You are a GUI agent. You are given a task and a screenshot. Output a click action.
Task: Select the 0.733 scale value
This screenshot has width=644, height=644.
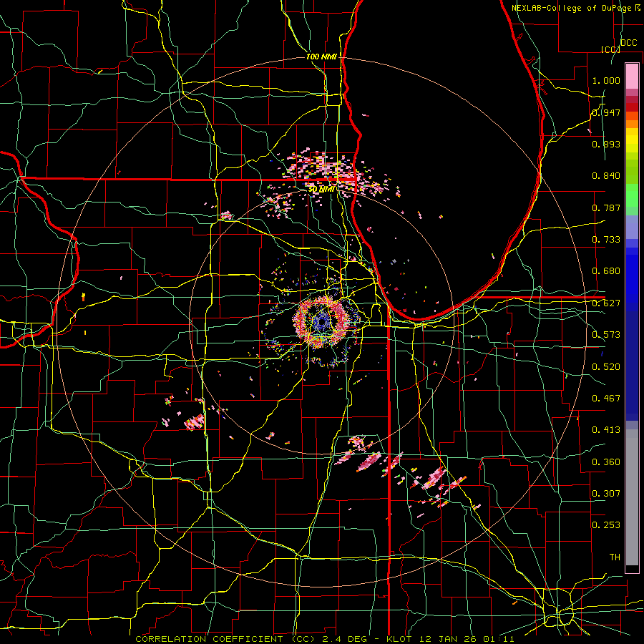[606, 240]
